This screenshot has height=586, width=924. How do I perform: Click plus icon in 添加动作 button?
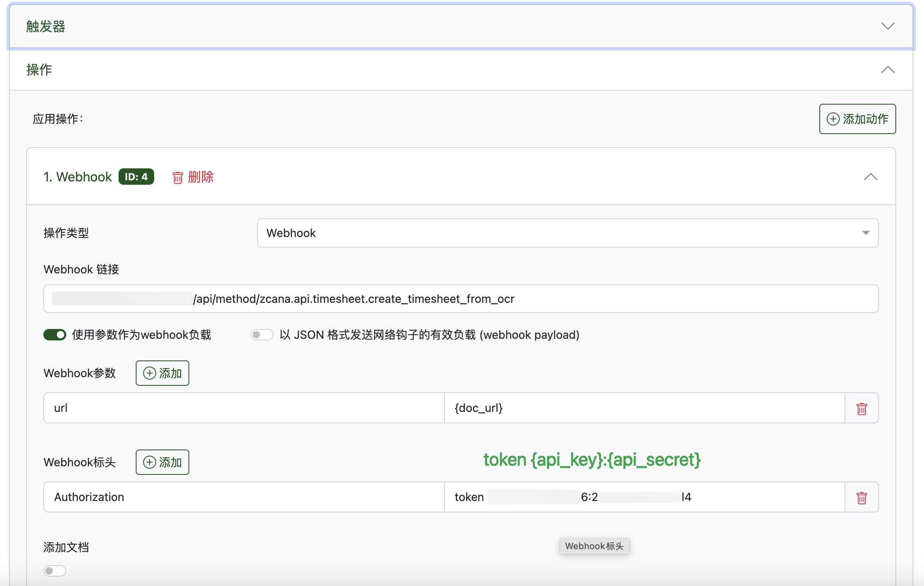[833, 119]
